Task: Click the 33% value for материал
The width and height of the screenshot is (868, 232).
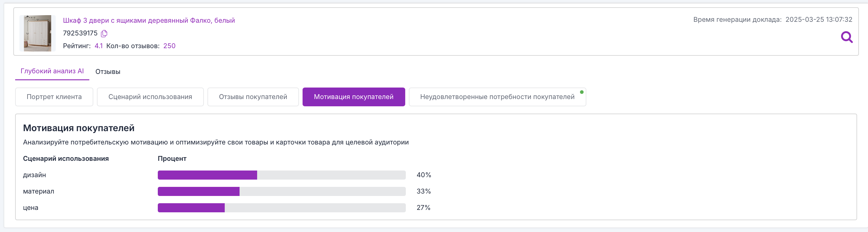Action: coord(424,191)
